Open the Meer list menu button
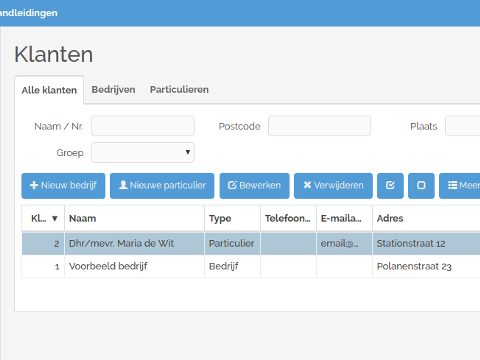 coord(460,186)
